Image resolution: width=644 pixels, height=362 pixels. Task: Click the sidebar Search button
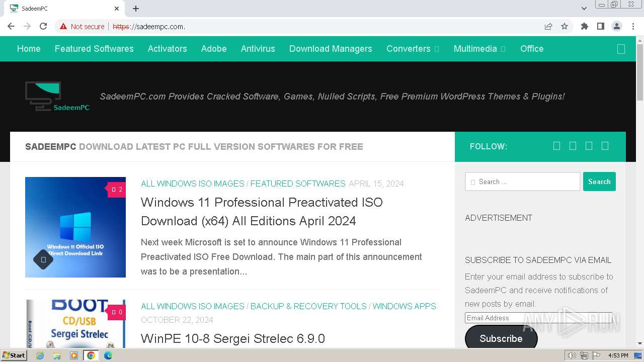click(x=599, y=182)
